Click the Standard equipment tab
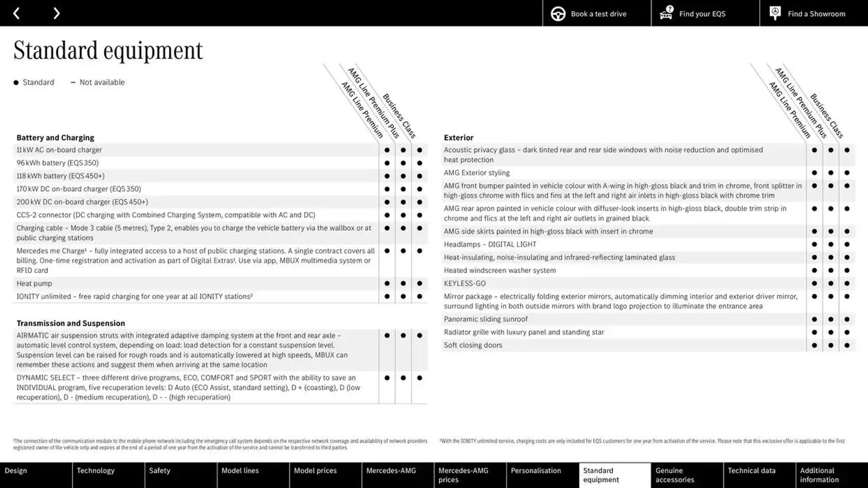 [613, 475]
